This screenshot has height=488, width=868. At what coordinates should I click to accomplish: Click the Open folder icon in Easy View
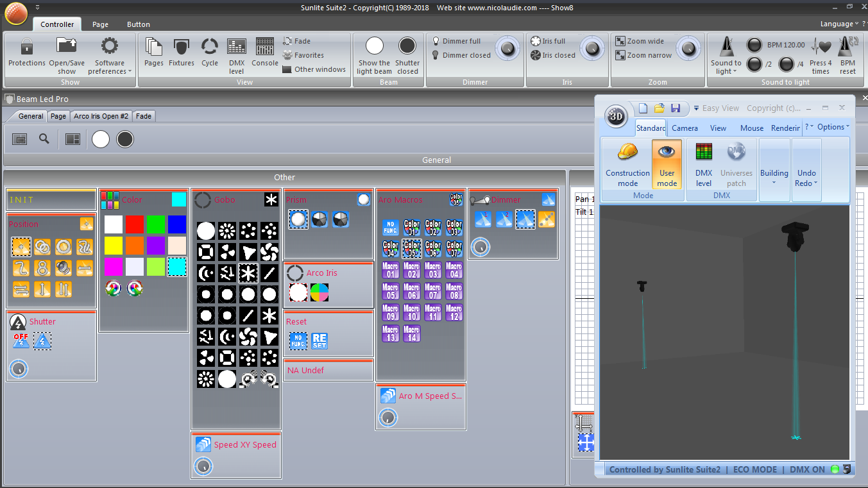660,108
